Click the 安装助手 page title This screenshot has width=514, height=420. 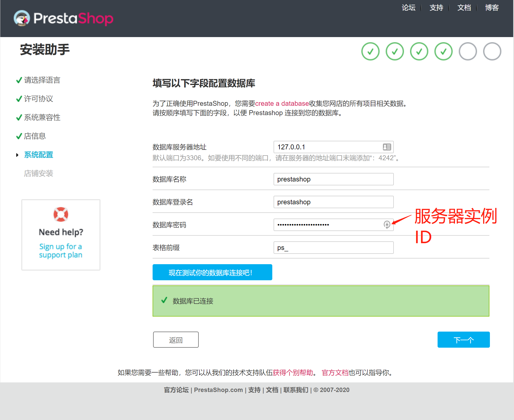pyautogui.click(x=45, y=50)
